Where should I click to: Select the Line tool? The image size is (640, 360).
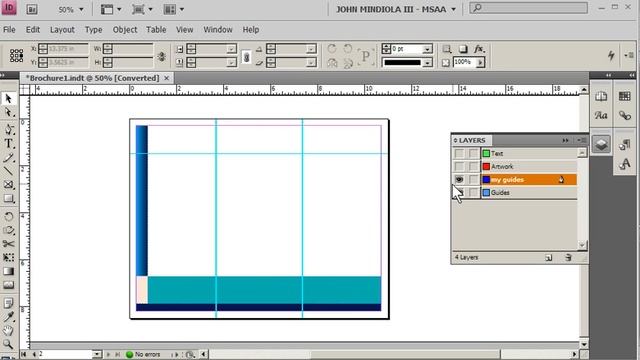(9, 171)
